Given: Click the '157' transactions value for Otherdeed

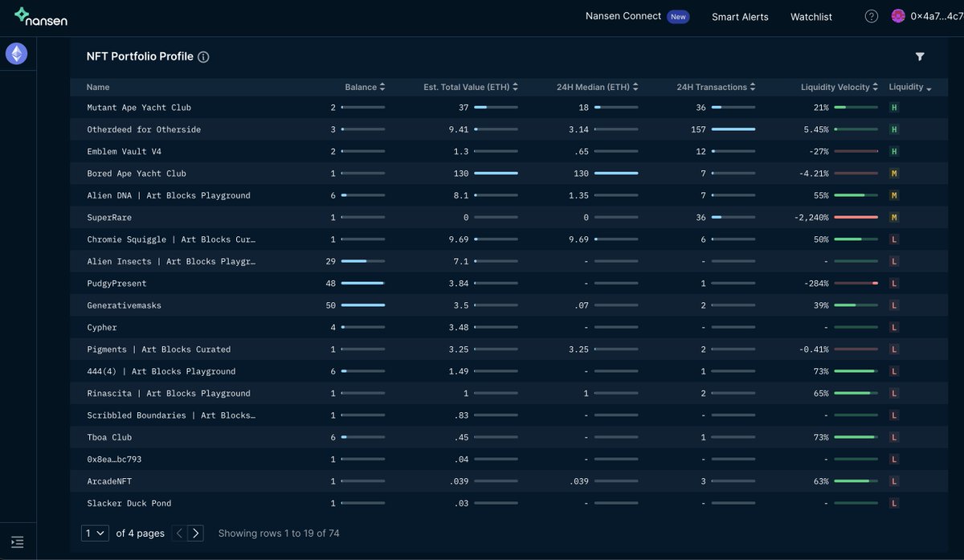Looking at the screenshot, I should [x=698, y=129].
